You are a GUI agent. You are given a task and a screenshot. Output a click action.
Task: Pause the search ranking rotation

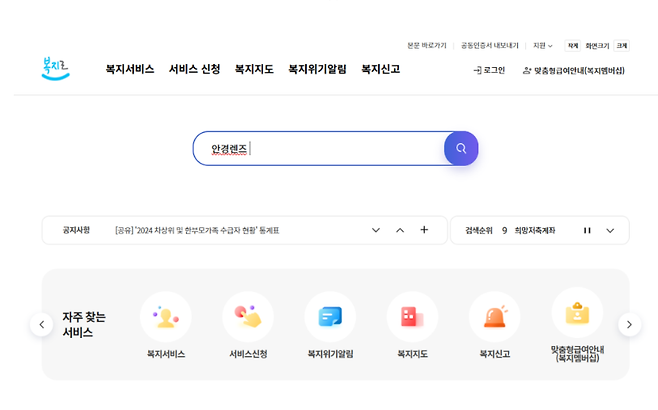tap(587, 230)
